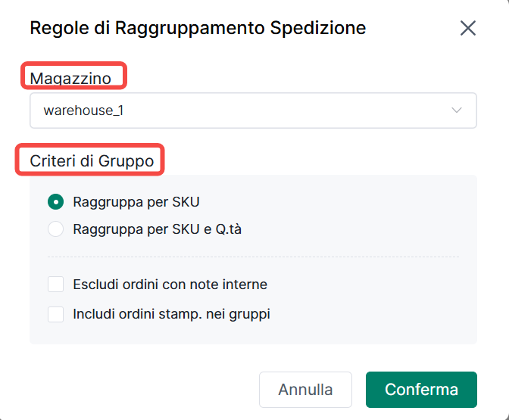The width and height of the screenshot is (509, 420).
Task: Enable the Includi ordini stamp. nei gruppi checkbox
Action: click(55, 313)
